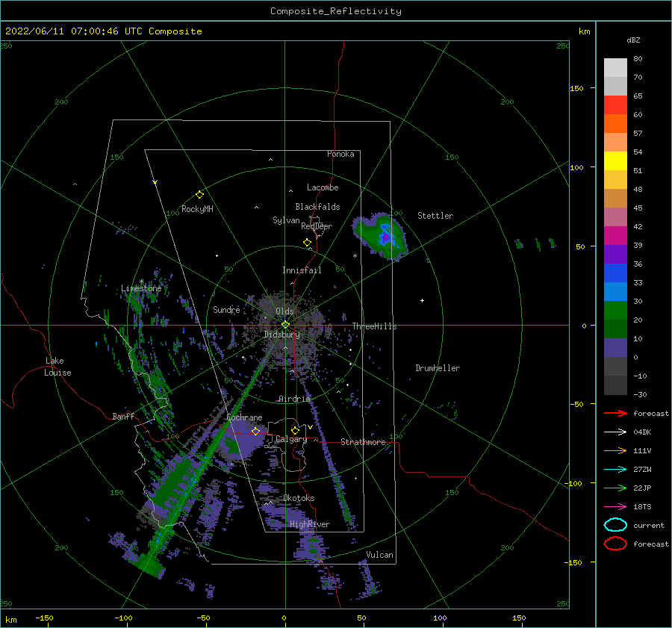Click the Innisfail city label
The height and width of the screenshot is (628, 672).
click(x=302, y=270)
